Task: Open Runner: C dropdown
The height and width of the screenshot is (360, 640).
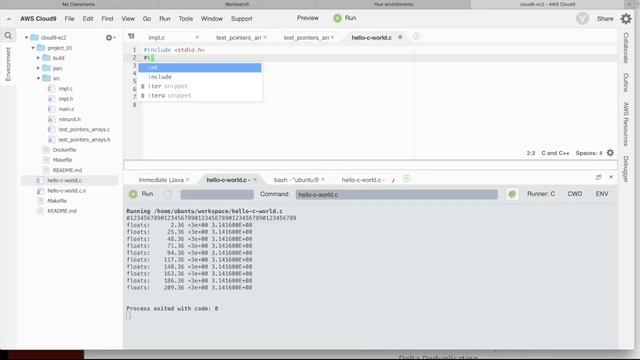Action: coord(541,194)
